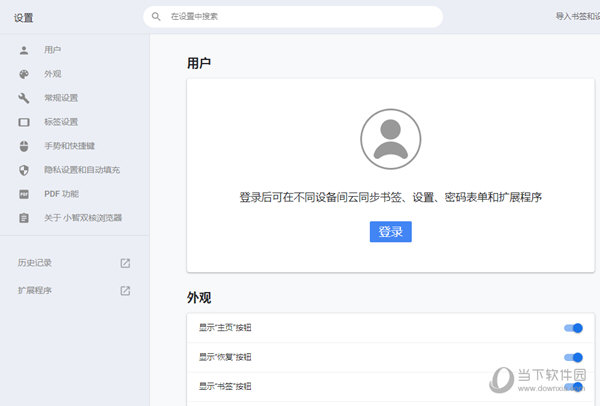Open 历史记录 external link icon
The image size is (600, 406).
125,263
